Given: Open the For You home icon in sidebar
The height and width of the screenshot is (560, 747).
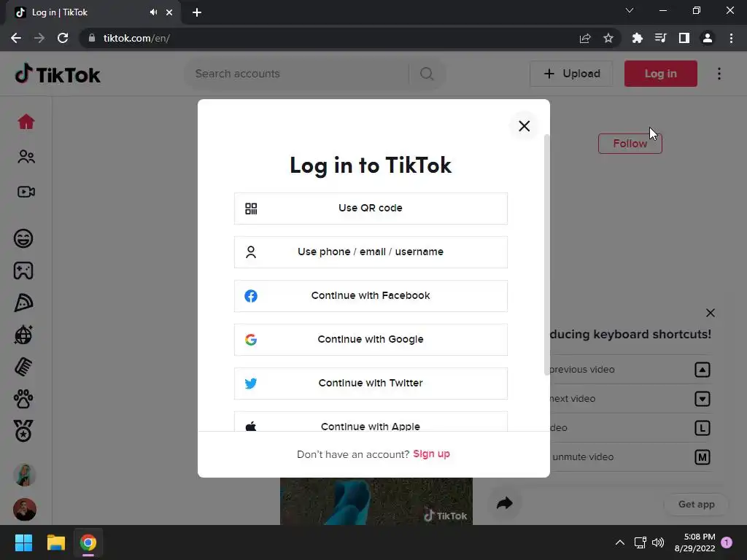Looking at the screenshot, I should (x=26, y=122).
